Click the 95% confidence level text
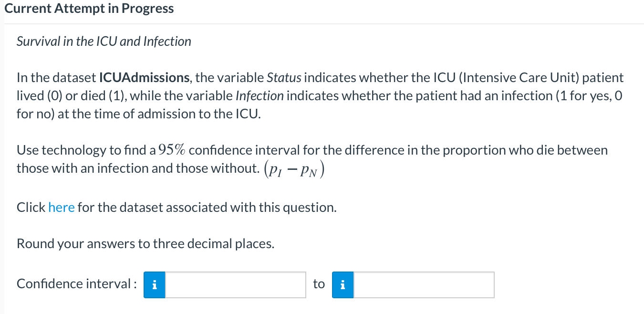 click(173, 150)
